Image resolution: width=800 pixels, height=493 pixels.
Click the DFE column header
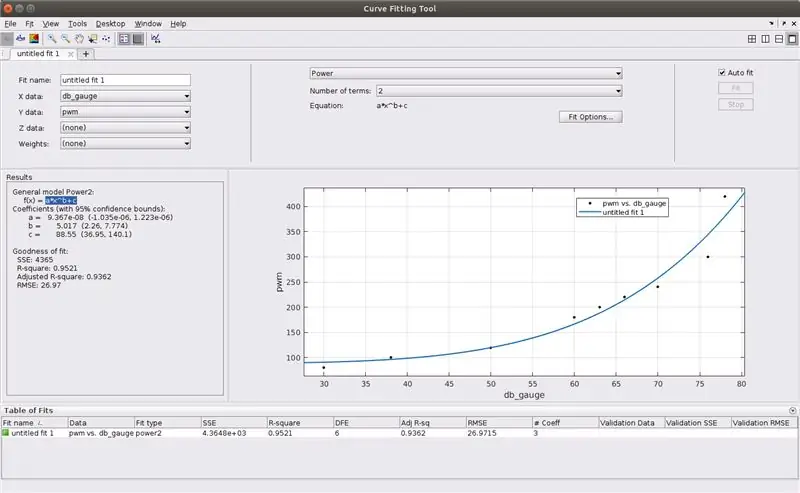pos(366,423)
